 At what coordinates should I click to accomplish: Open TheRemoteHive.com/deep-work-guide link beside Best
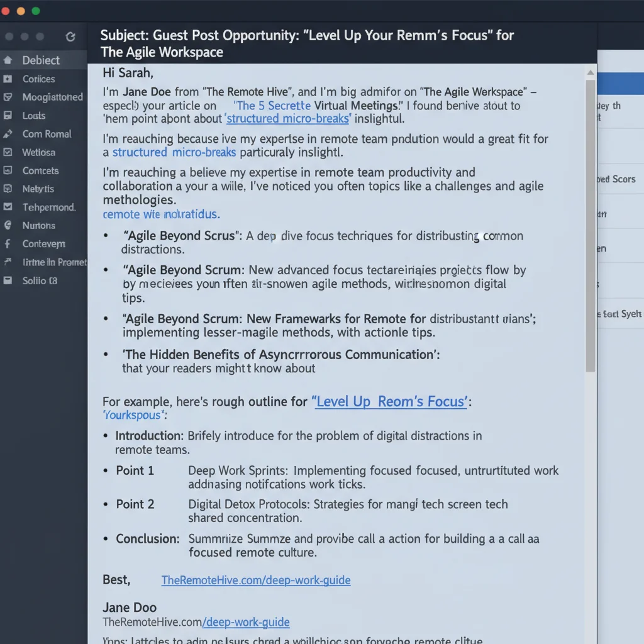pos(256,580)
